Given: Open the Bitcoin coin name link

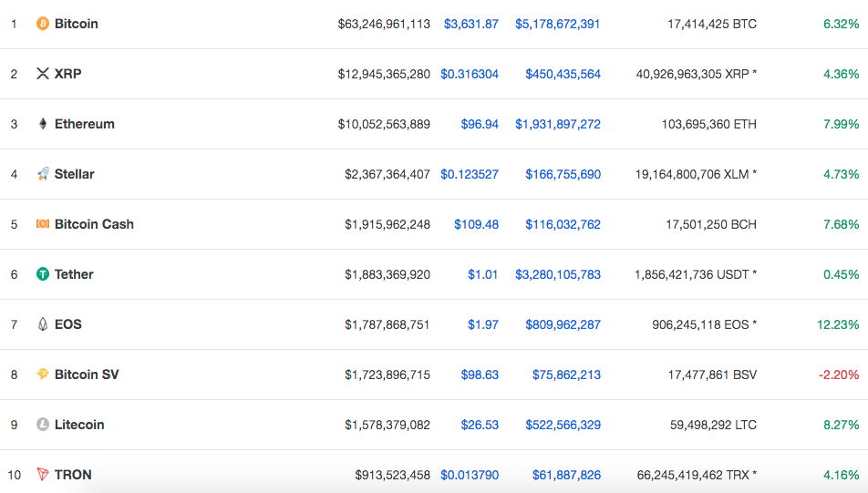Looking at the screenshot, I should (77, 24).
